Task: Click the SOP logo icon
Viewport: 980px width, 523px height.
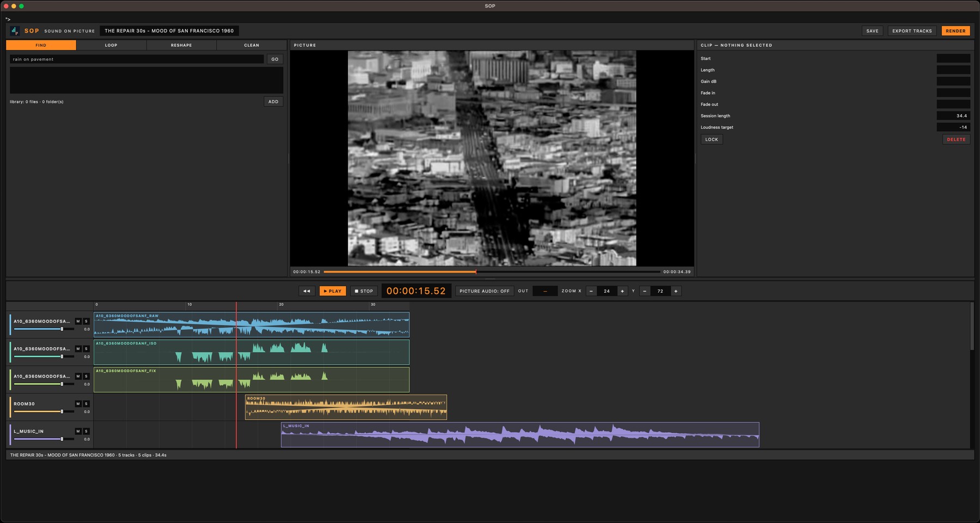Action: tap(15, 31)
